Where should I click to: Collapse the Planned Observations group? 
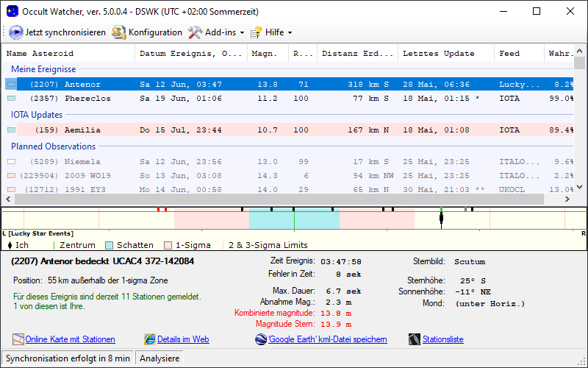pos(53,146)
